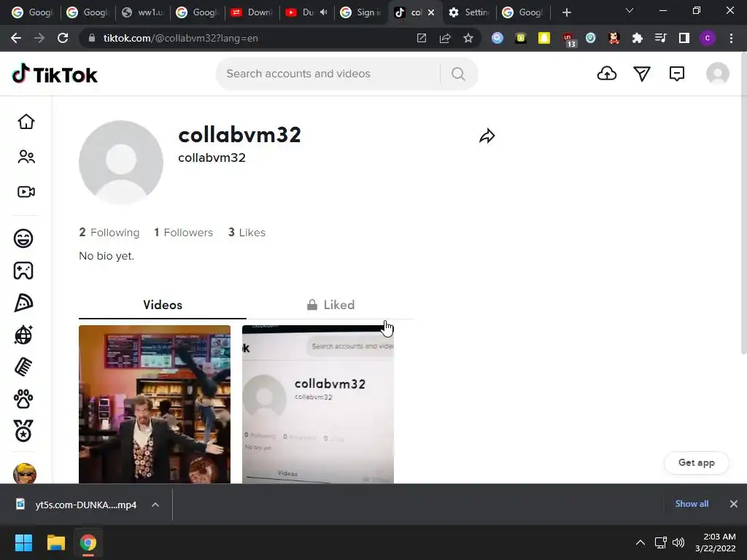Show hidden system tray icons
The height and width of the screenshot is (560, 747).
tap(640, 542)
